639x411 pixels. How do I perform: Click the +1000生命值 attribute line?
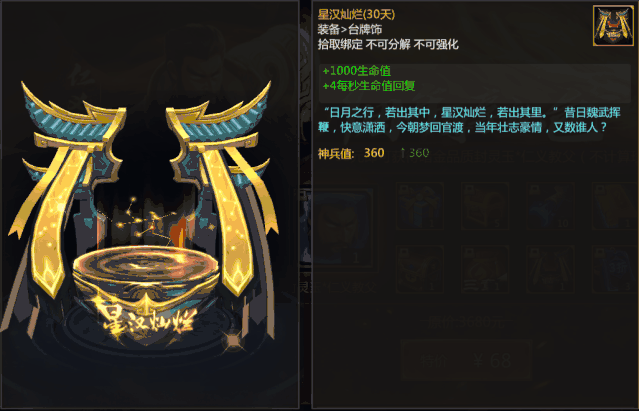357,71
